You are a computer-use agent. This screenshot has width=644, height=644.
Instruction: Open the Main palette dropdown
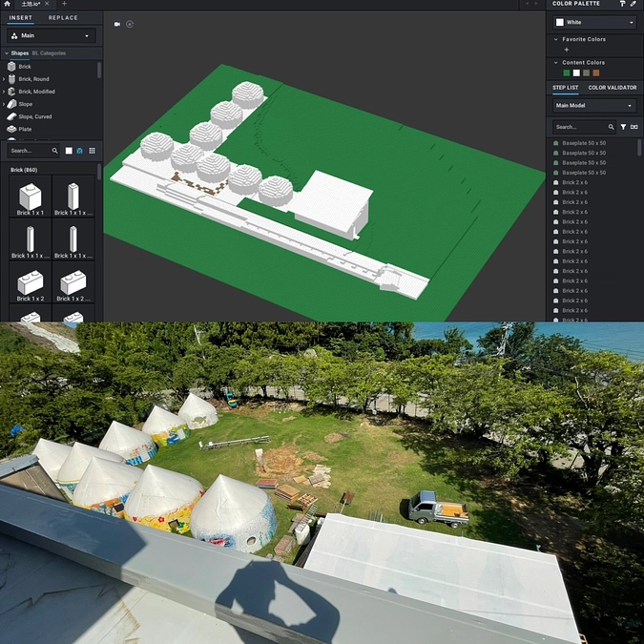click(52, 36)
